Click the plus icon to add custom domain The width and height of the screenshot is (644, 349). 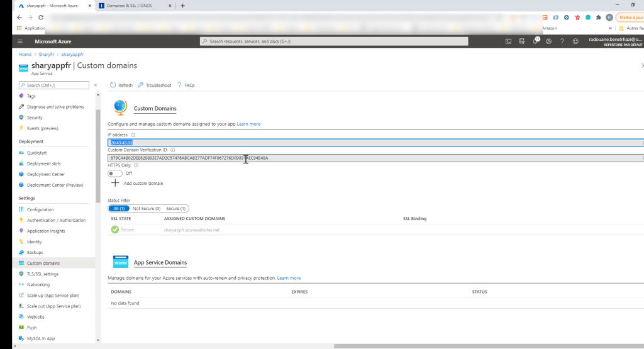(x=115, y=183)
